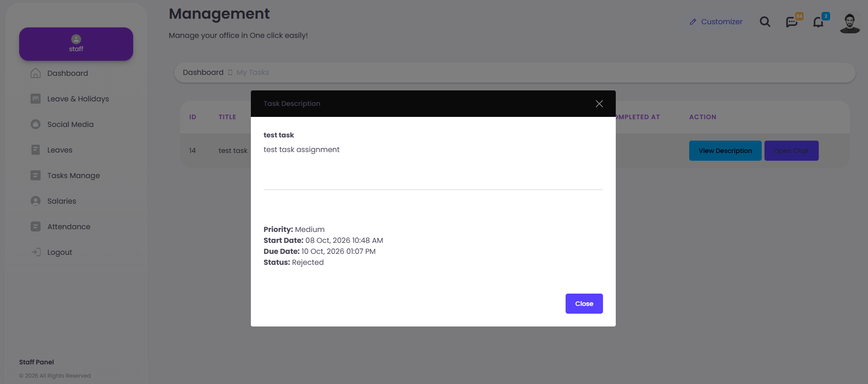Click the Dashboard breadcrumb link

(x=203, y=72)
